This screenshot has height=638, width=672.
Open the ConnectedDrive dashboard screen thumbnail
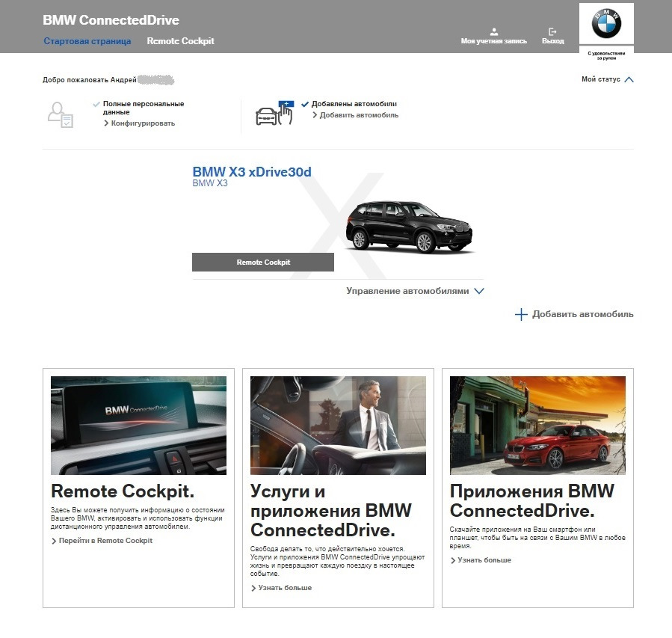[138, 426]
